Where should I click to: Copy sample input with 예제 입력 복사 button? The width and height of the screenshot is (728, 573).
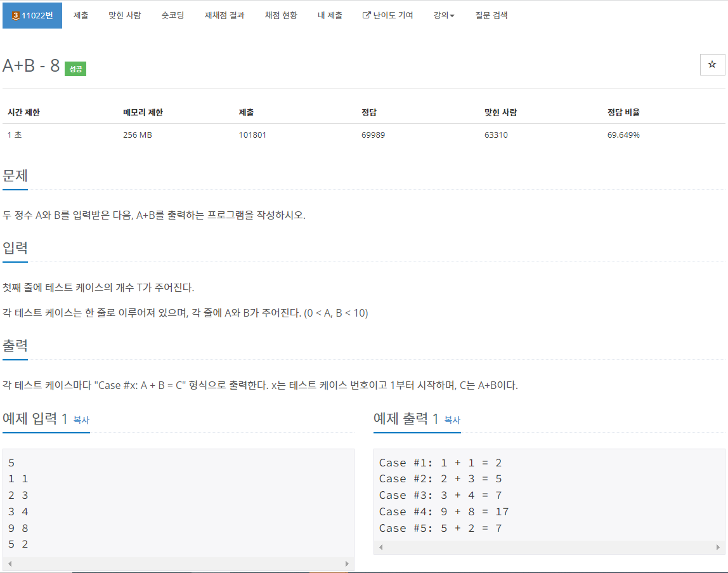82,420
